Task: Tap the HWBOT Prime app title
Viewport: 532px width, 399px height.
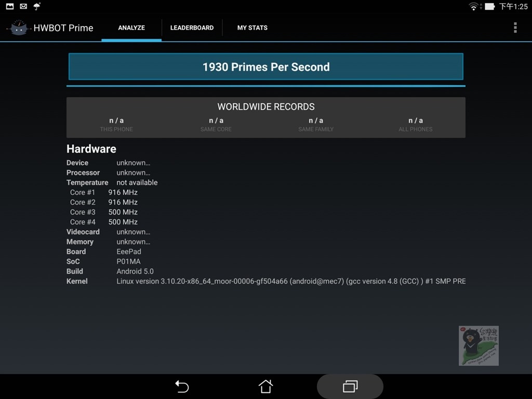Action: tap(63, 28)
